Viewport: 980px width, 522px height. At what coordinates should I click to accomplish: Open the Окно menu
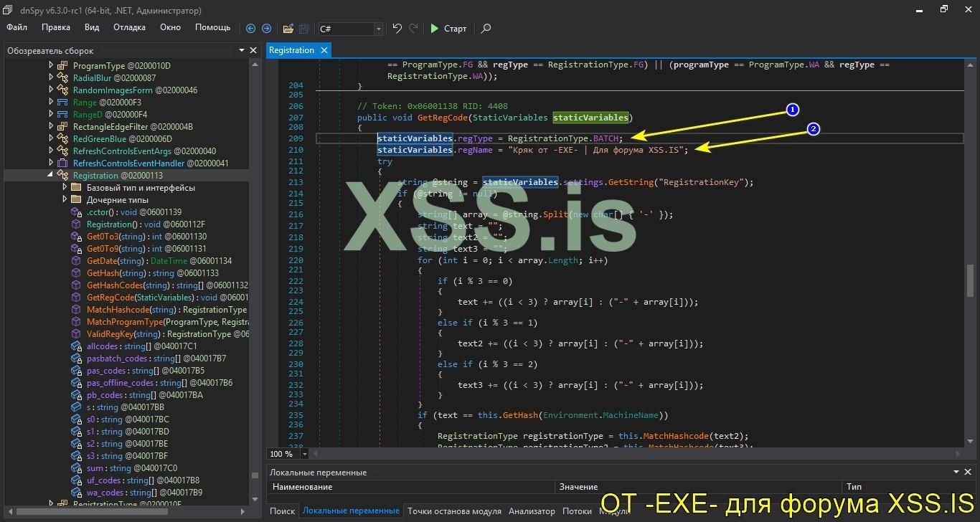170,27
